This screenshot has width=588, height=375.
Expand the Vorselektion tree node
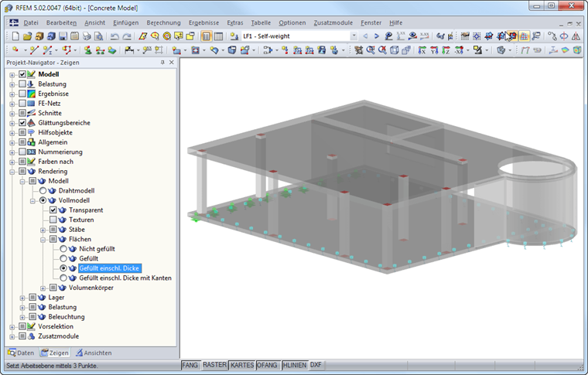tap(12, 327)
